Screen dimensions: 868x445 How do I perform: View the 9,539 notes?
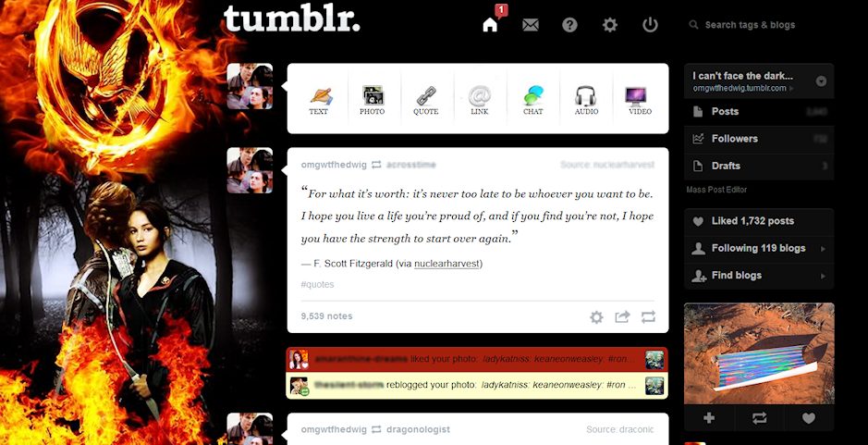[326, 316]
